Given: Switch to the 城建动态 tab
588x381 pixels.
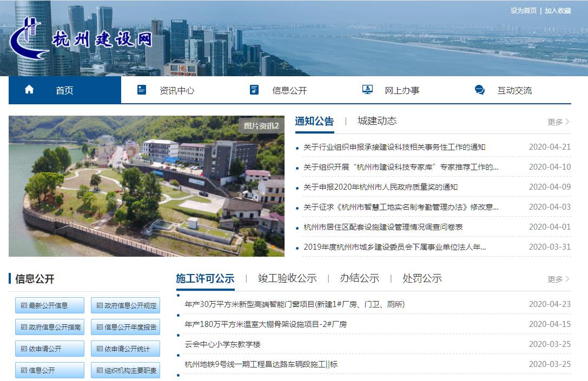Looking at the screenshot, I should click(x=377, y=121).
